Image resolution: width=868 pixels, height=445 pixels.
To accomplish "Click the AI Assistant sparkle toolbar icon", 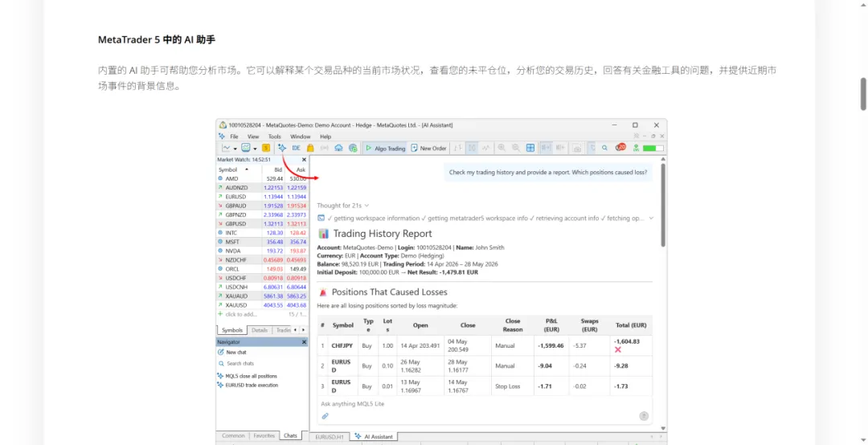I will coord(282,148).
